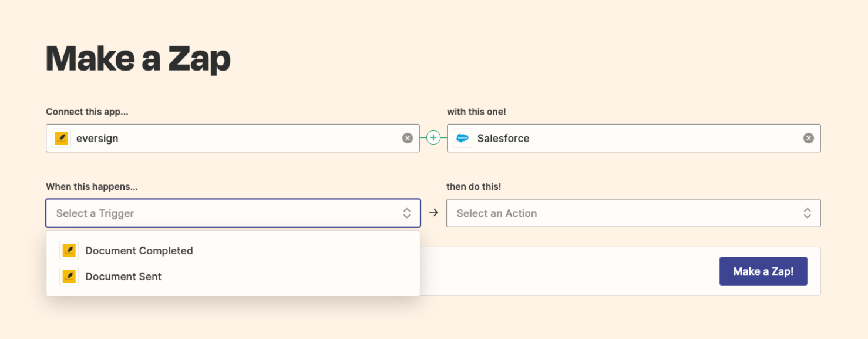Click the action dropdown chevron arrows
The height and width of the screenshot is (339, 868).
pos(808,213)
